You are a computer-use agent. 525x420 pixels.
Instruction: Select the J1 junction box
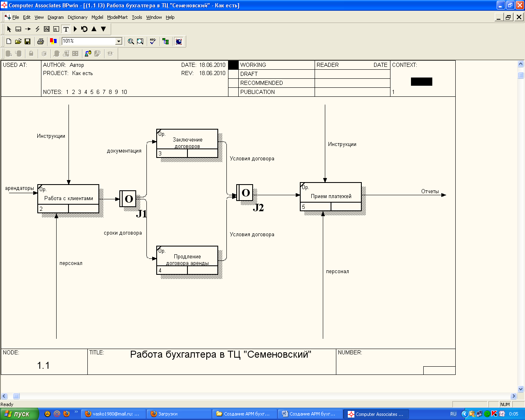click(x=128, y=199)
